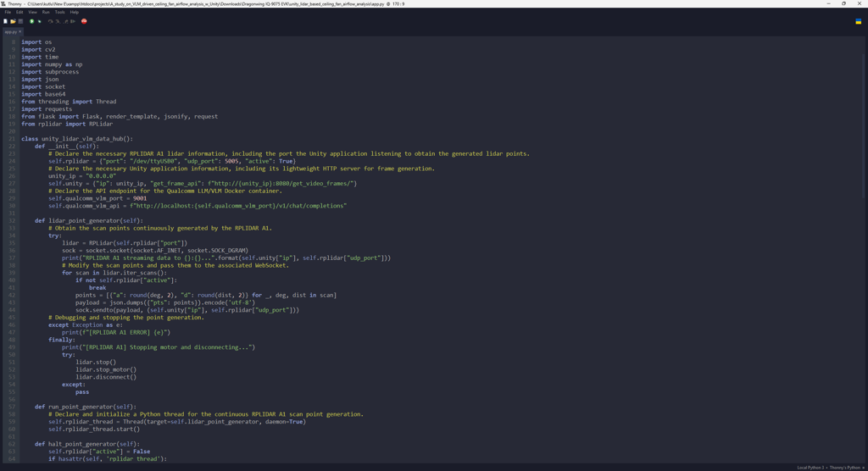Click the 'def __init__(self):' line
Viewport: 868px width, 471px height.
pos(66,146)
